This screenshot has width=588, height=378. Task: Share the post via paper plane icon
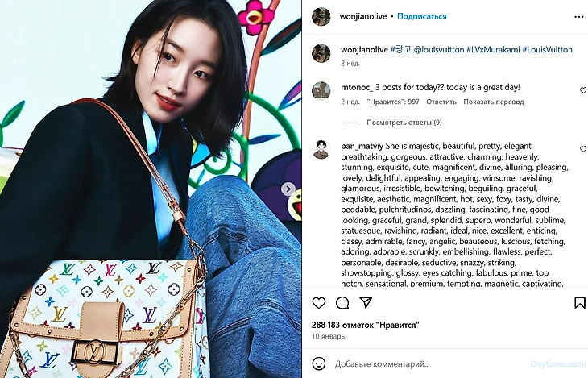pos(366,302)
